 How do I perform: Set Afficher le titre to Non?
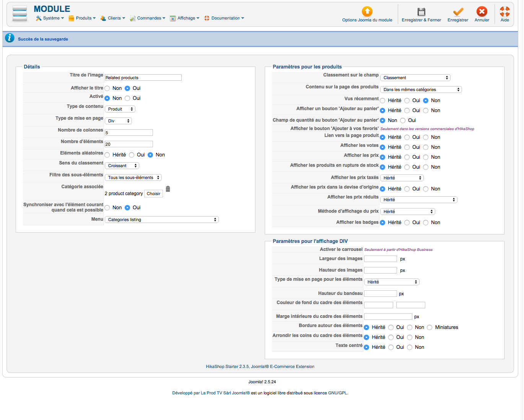107,88
